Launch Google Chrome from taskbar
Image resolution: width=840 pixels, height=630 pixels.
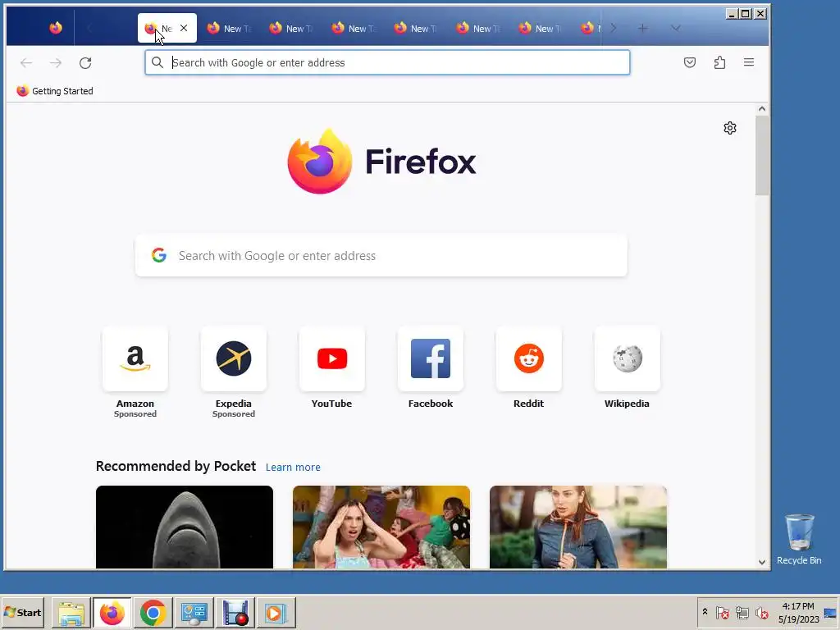point(153,612)
